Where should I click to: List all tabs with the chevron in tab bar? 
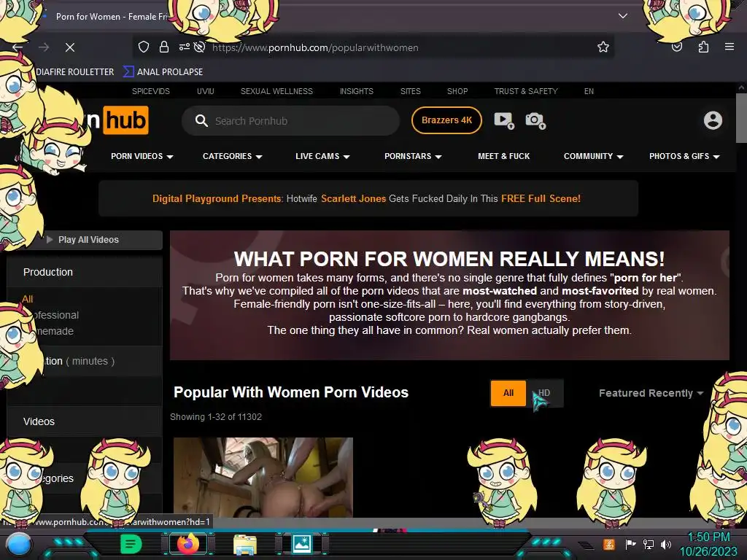coord(623,16)
